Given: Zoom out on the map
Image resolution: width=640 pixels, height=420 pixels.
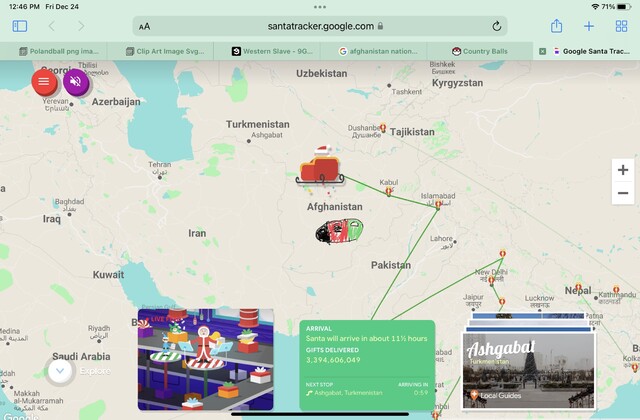Looking at the screenshot, I should 623,193.
